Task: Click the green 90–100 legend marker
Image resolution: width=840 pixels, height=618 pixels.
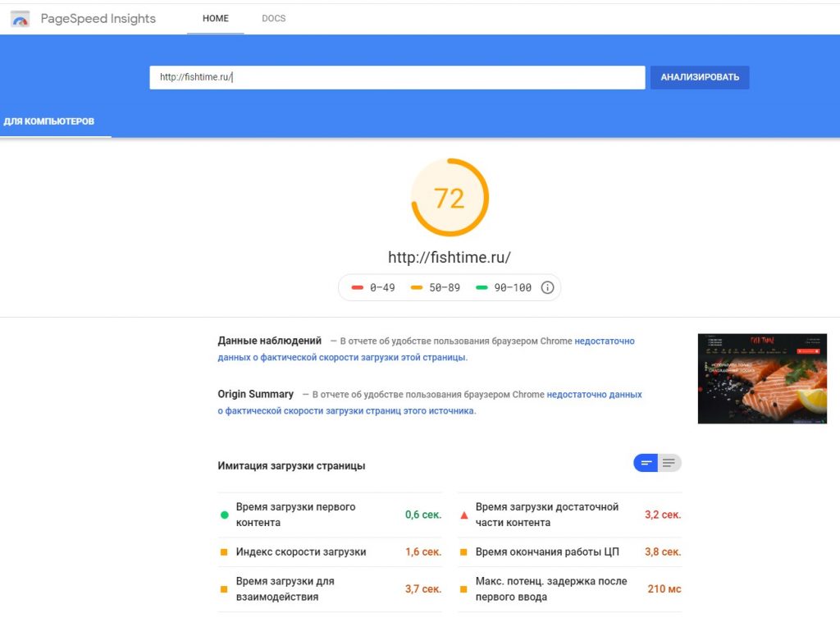Action: (482, 288)
